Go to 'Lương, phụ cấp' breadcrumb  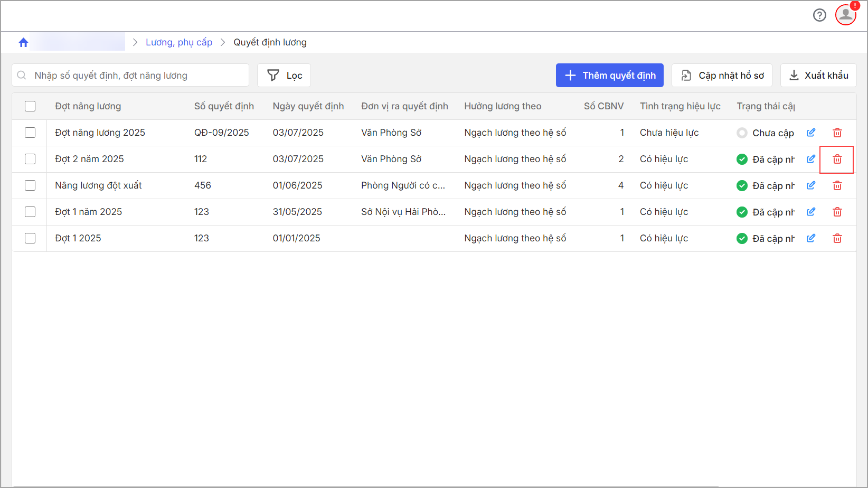[x=179, y=42]
